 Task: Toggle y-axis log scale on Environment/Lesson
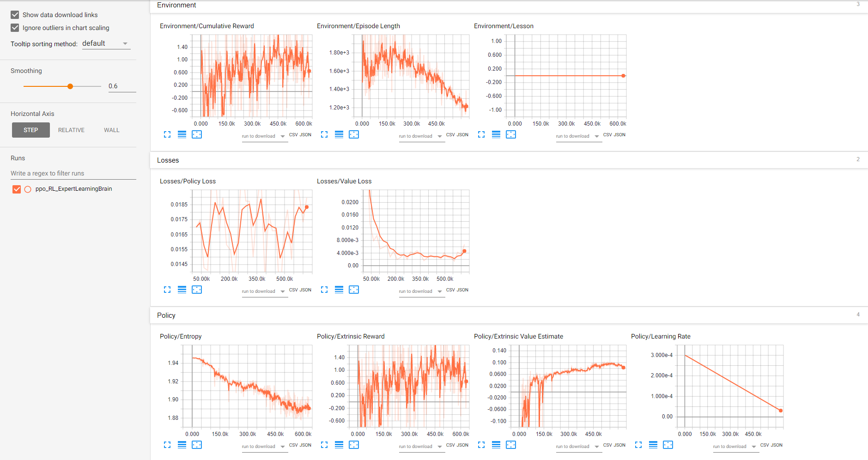[x=496, y=134]
